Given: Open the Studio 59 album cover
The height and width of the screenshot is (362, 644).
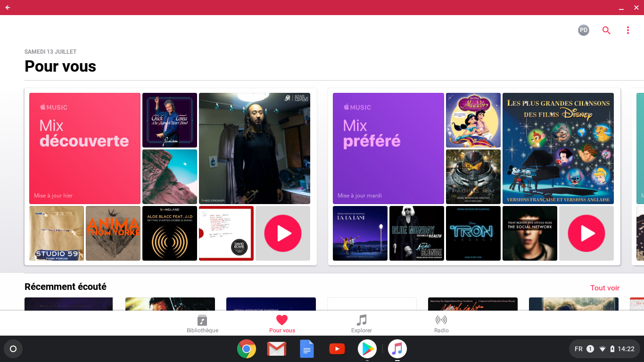Looking at the screenshot, I should pos(57,233).
